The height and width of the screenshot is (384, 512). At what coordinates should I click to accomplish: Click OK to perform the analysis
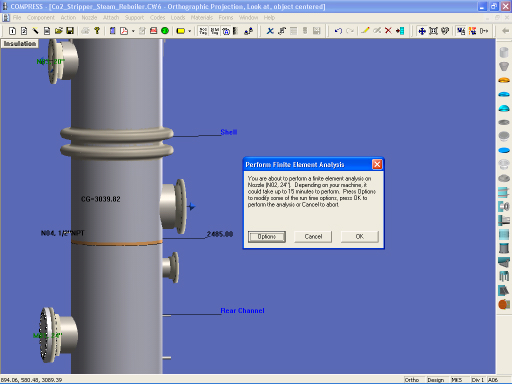[x=360, y=237]
